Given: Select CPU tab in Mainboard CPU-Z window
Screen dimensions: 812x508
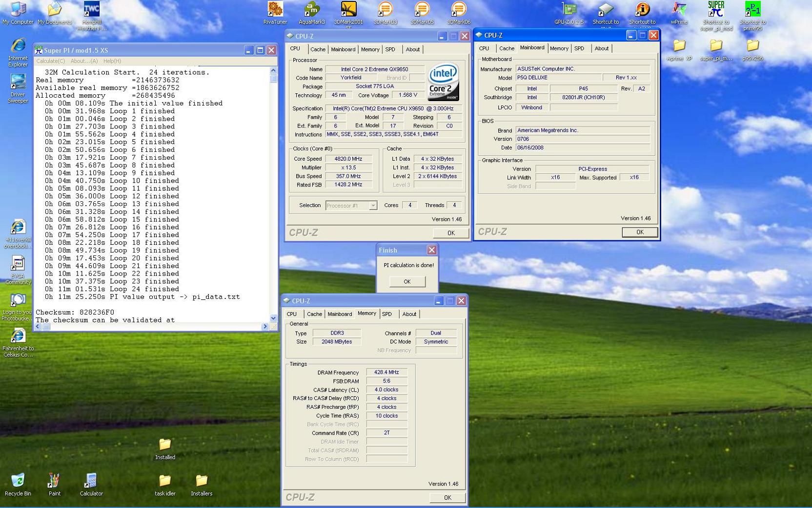Looking at the screenshot, I should coord(484,48).
